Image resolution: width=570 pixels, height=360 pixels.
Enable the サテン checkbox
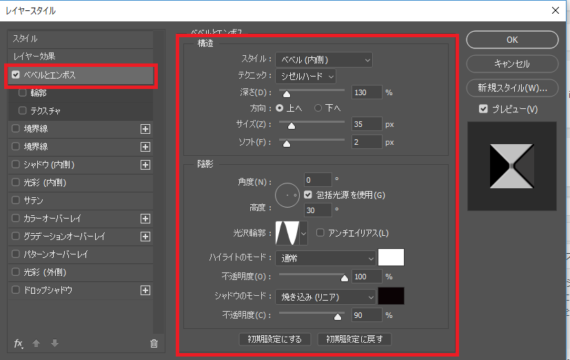[x=16, y=200]
